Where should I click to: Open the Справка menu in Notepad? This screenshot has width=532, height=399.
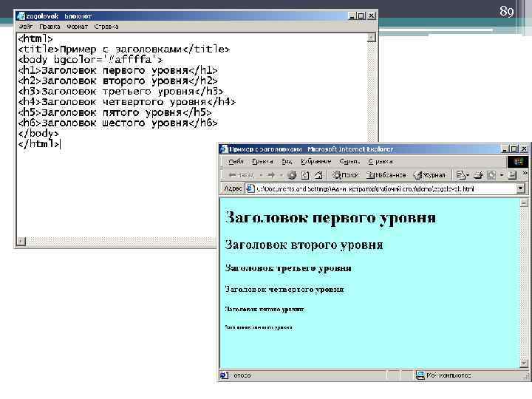coord(106,27)
